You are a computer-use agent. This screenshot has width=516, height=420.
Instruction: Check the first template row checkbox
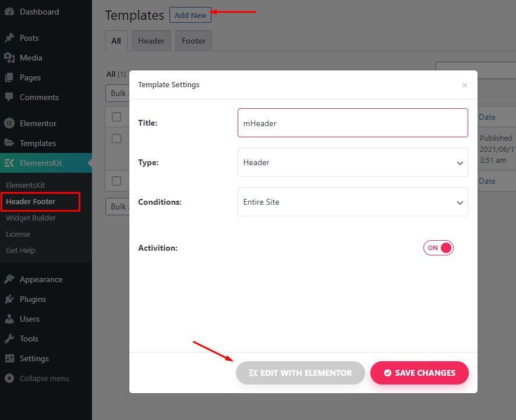[116, 138]
